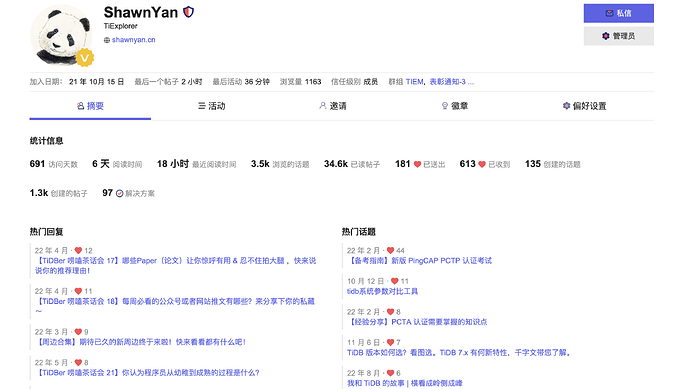The height and width of the screenshot is (389, 690).
Task: Click the gold V verified badge on avatar
Action: [84, 58]
